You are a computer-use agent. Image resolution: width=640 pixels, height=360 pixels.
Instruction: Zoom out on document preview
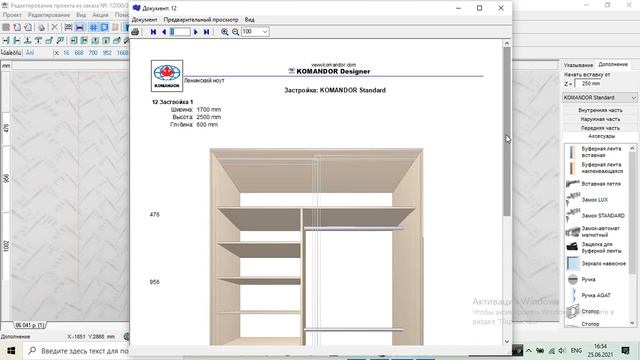click(x=235, y=32)
